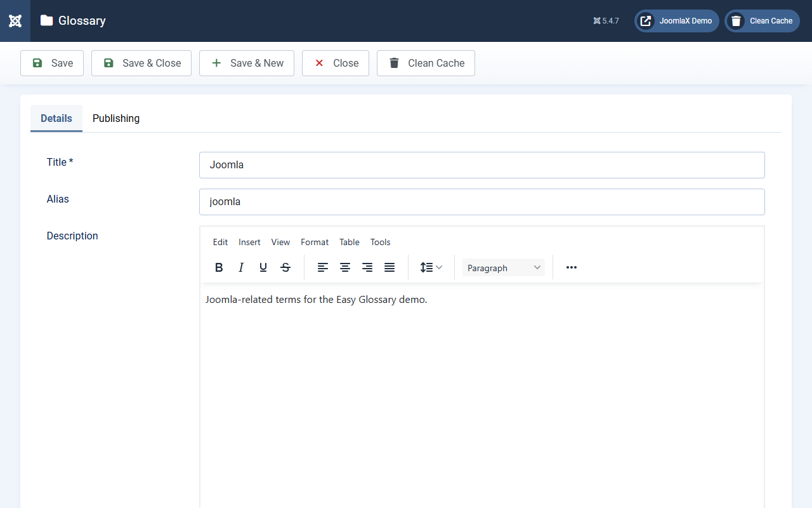The height and width of the screenshot is (508, 812).
Task: Click Save & Close
Action: click(x=141, y=63)
